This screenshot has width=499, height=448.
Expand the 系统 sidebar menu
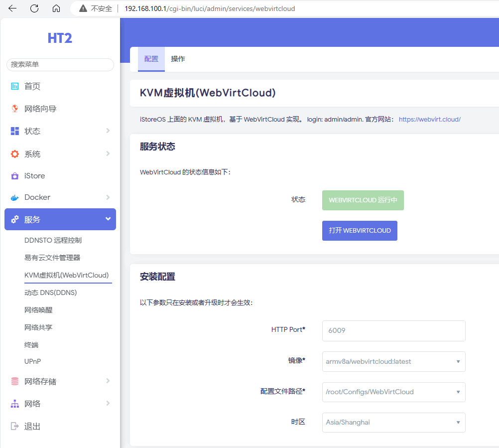pyautogui.click(x=60, y=154)
